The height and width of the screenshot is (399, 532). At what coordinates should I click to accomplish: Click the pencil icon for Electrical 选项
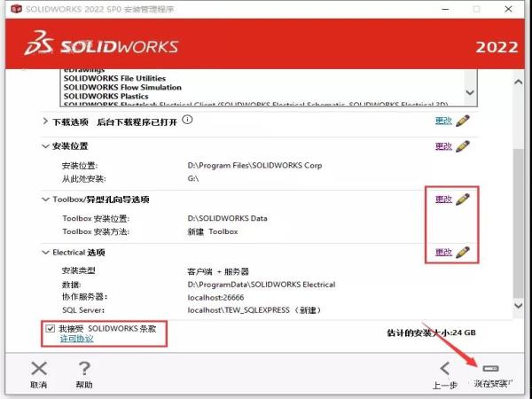pos(462,253)
